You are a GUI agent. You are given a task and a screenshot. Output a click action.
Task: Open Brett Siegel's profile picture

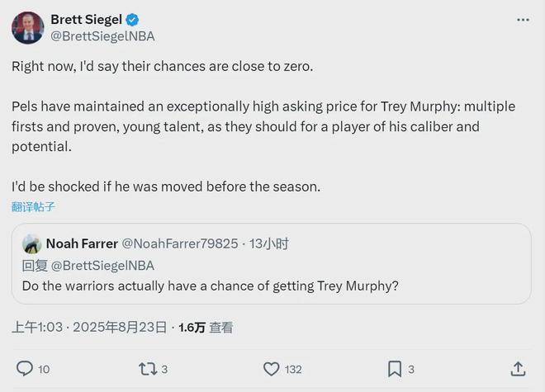[27, 28]
